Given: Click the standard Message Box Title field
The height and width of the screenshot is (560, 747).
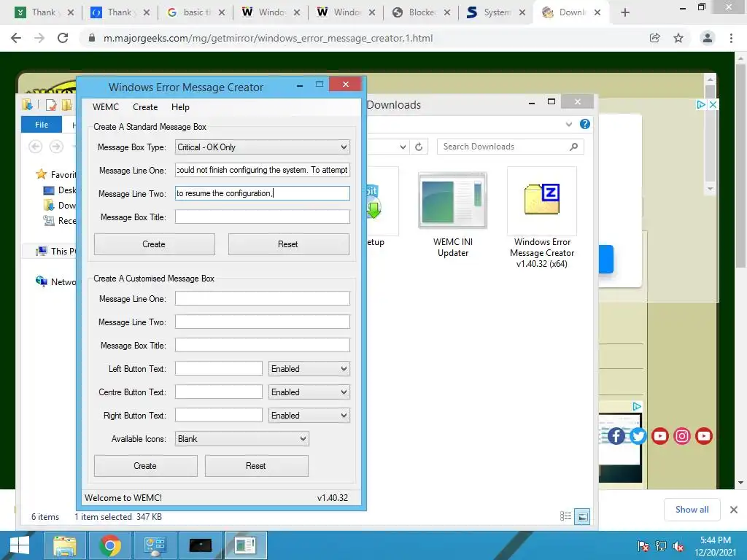Looking at the screenshot, I should (263, 217).
